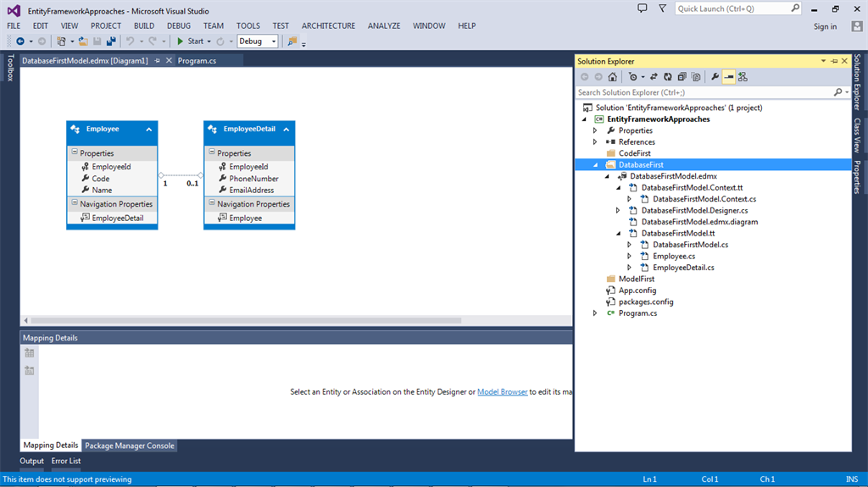The image size is (868, 487).
Task: Click the notifications filter funnel icon
Action: 662,8
